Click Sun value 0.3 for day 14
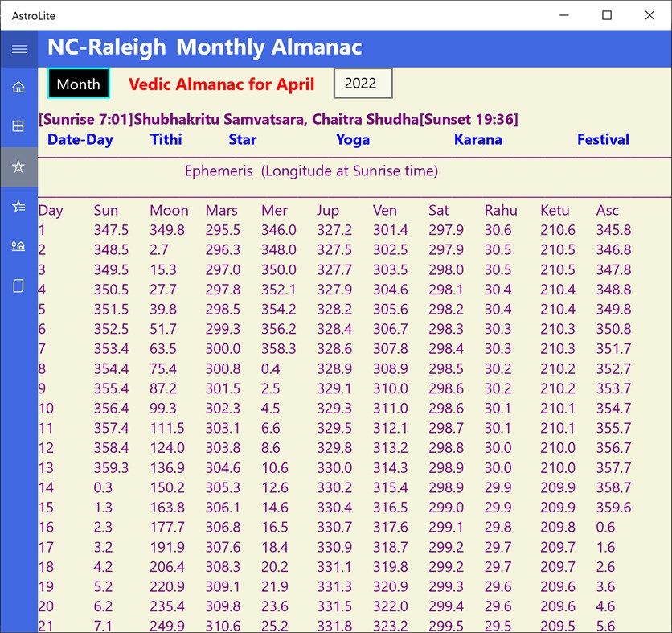 click(103, 487)
